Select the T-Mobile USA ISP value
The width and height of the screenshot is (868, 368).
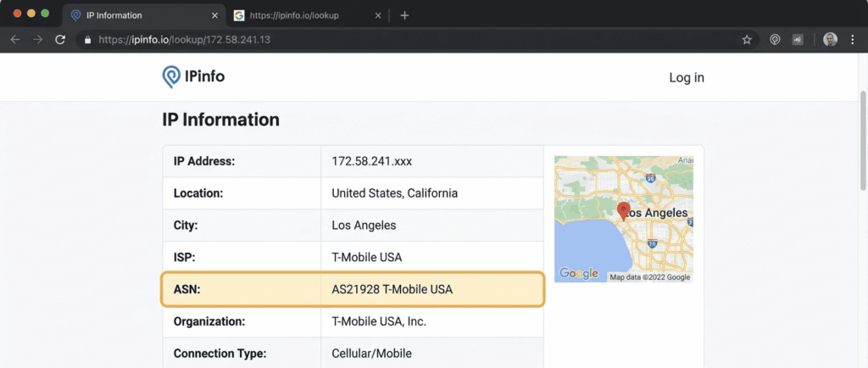pos(366,257)
